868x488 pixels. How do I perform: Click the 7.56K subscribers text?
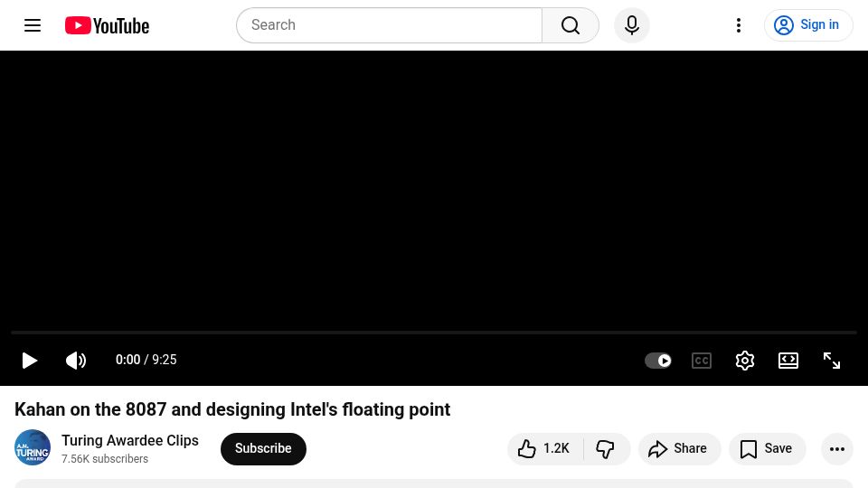[x=105, y=459]
